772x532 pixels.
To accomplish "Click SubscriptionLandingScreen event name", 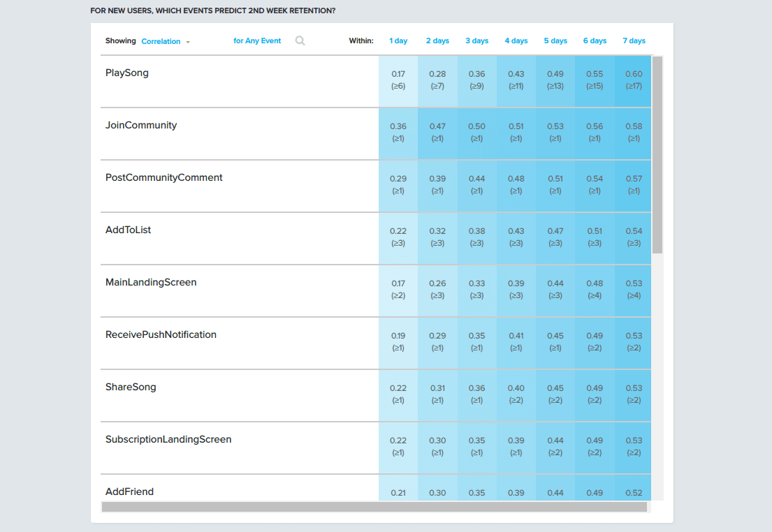I will click(x=168, y=439).
